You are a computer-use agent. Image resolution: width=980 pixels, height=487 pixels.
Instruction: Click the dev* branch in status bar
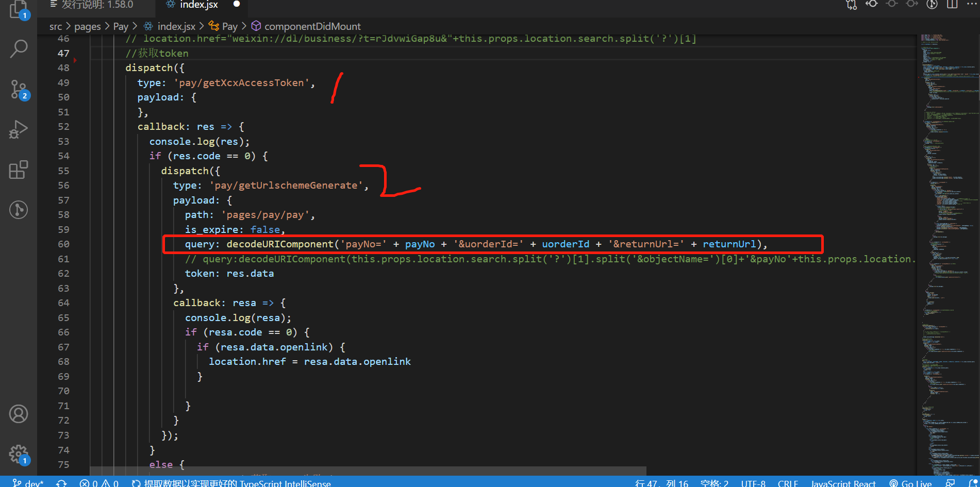tap(28, 482)
